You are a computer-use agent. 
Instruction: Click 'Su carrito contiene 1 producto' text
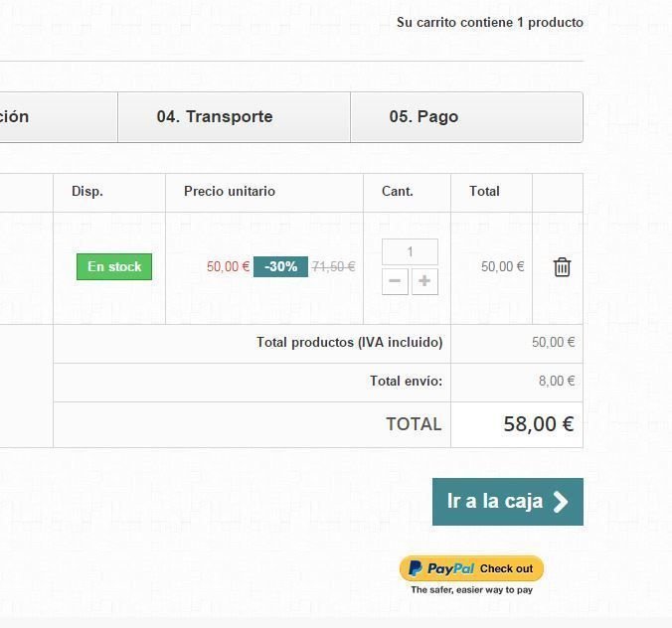pyautogui.click(x=489, y=23)
